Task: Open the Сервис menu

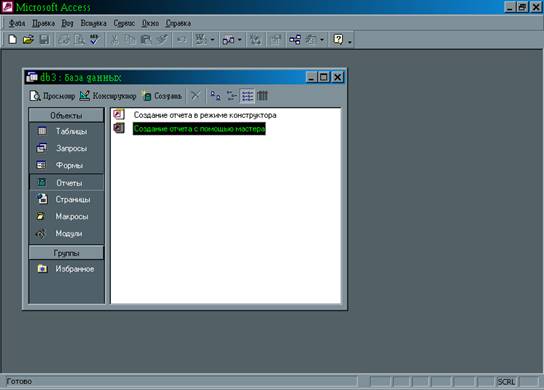Action: click(124, 23)
